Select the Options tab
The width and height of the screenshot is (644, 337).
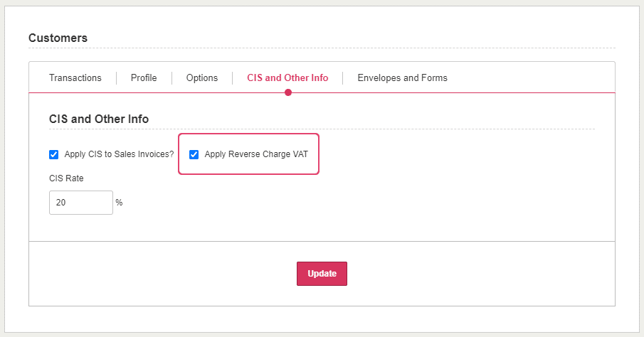point(202,77)
